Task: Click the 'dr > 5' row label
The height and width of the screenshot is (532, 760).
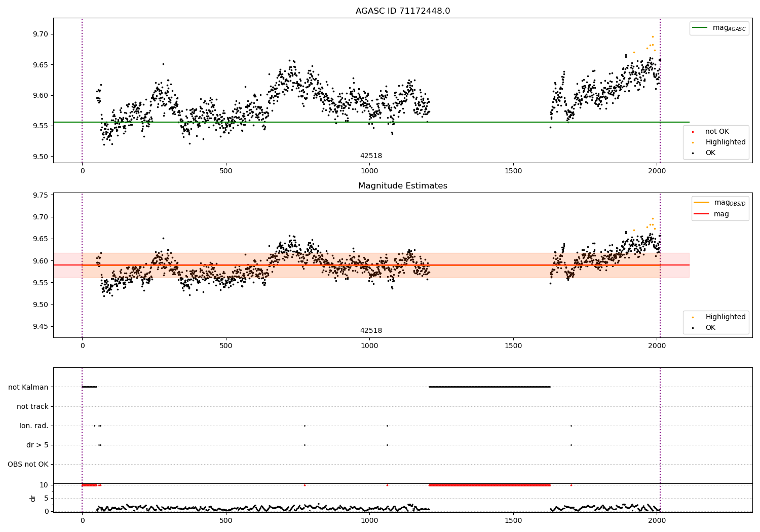Action: [x=37, y=445]
